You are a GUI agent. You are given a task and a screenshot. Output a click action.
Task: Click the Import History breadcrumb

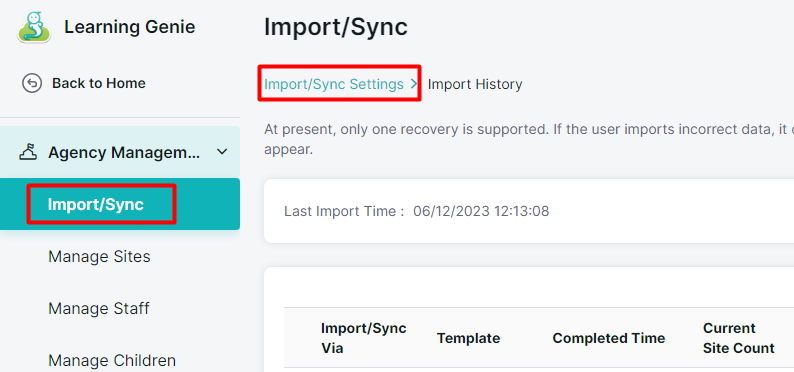[x=475, y=84]
